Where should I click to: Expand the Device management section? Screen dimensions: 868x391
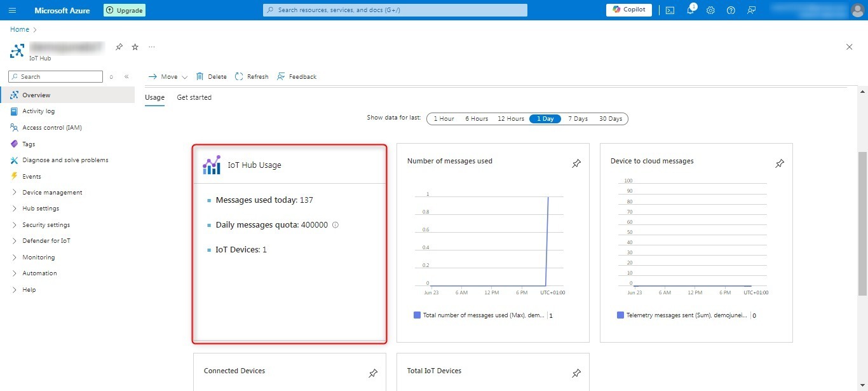(x=52, y=193)
